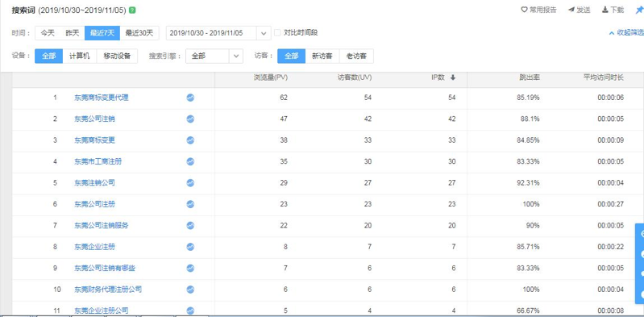Click the IP数 sort arrow
Screen dimensions: 644x317
click(x=453, y=77)
